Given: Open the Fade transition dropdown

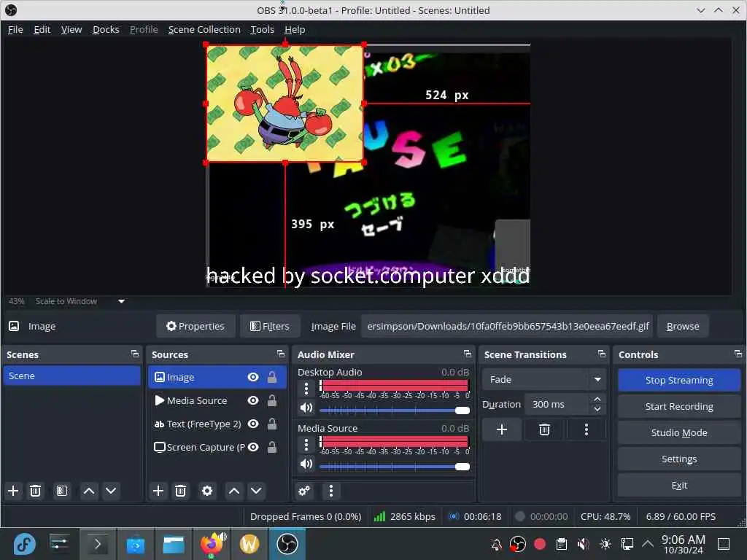Looking at the screenshot, I should click(543, 379).
